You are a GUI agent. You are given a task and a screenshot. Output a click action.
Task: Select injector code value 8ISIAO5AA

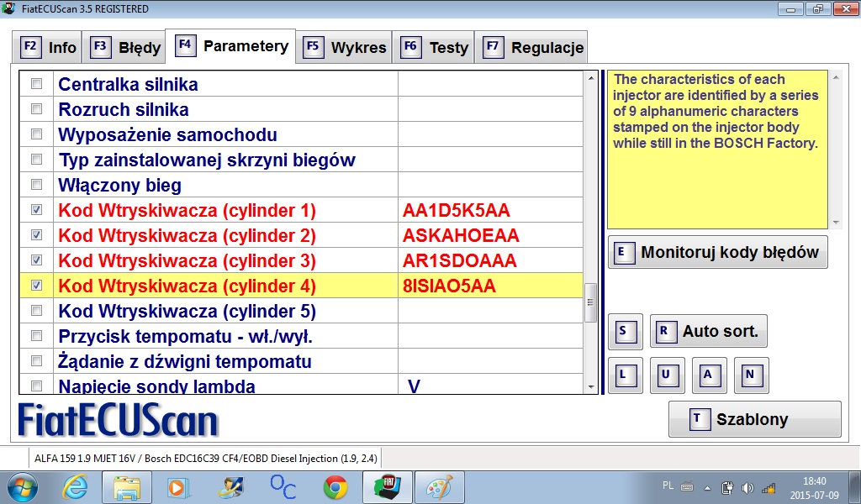pyautogui.click(x=449, y=286)
